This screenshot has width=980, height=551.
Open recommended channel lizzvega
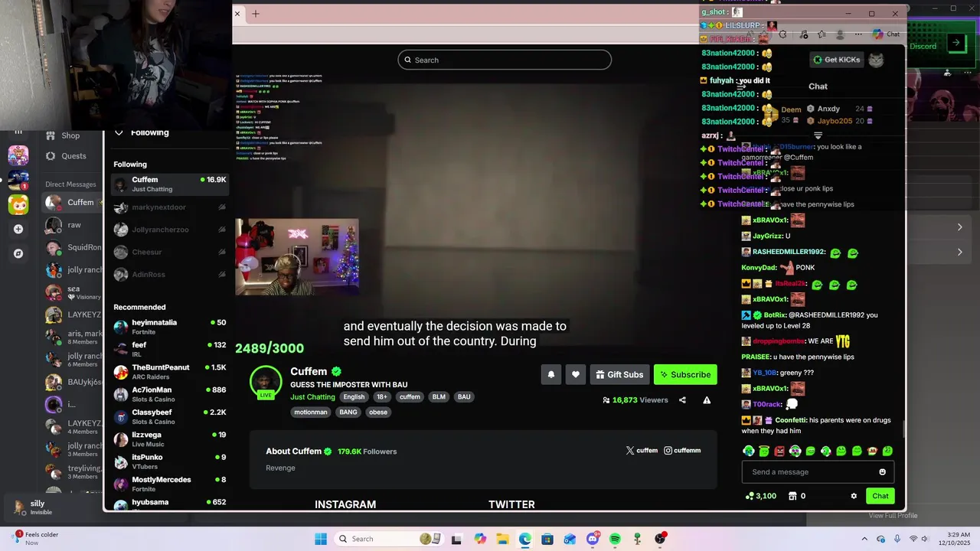pyautogui.click(x=170, y=439)
